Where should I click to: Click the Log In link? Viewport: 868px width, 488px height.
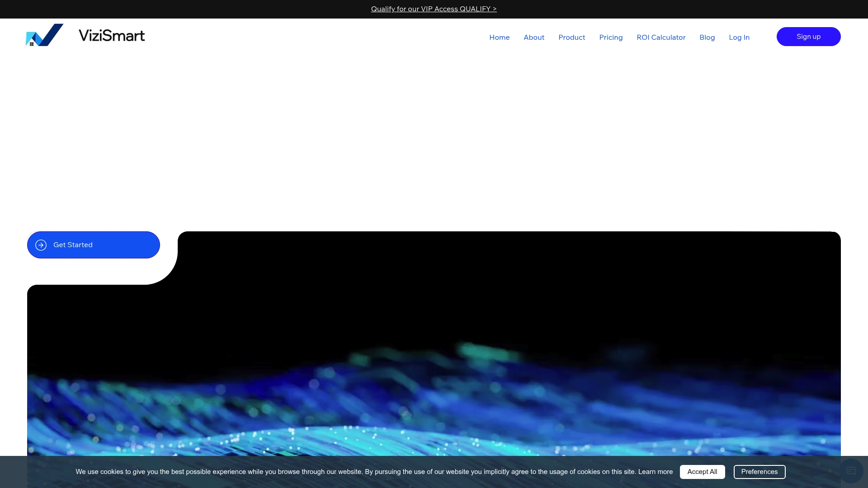tap(739, 38)
